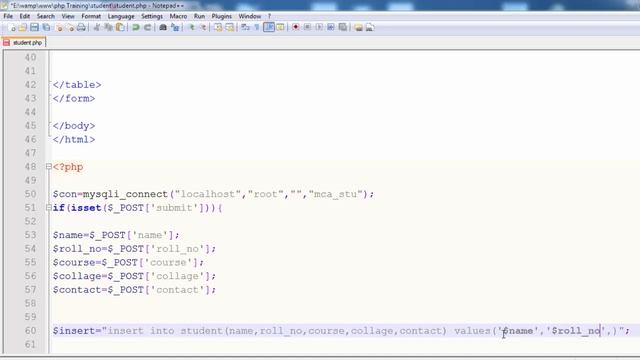
Task: Save all open files
Action: pyautogui.click(x=46, y=27)
